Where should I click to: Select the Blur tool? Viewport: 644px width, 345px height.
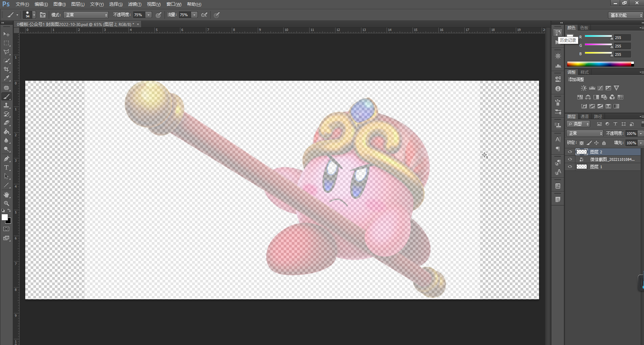point(6,140)
